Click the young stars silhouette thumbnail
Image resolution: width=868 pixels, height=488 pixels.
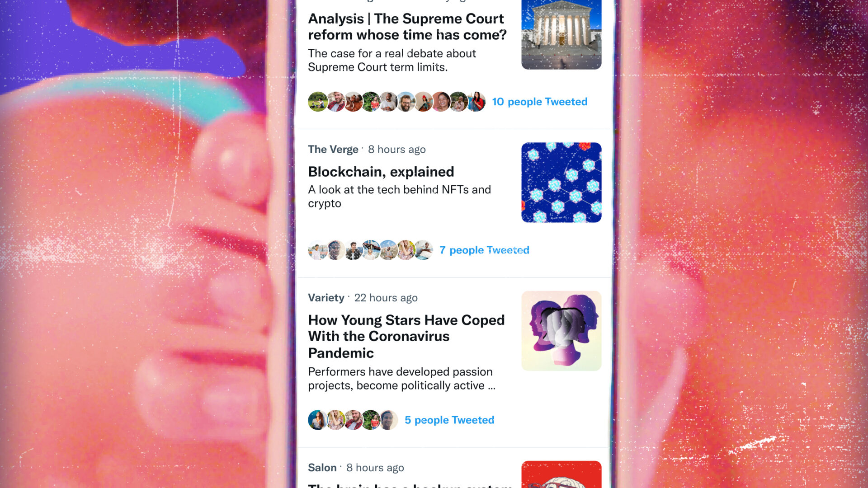click(x=561, y=330)
